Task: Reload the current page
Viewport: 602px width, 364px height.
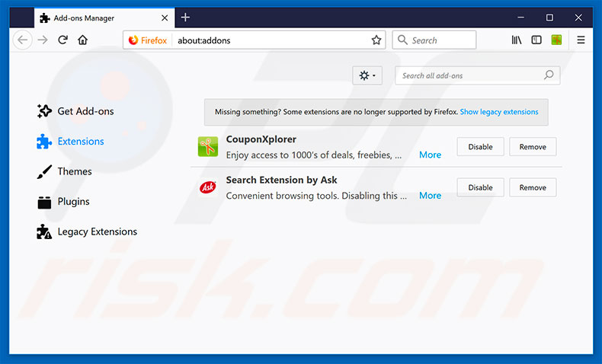Action: tap(62, 40)
